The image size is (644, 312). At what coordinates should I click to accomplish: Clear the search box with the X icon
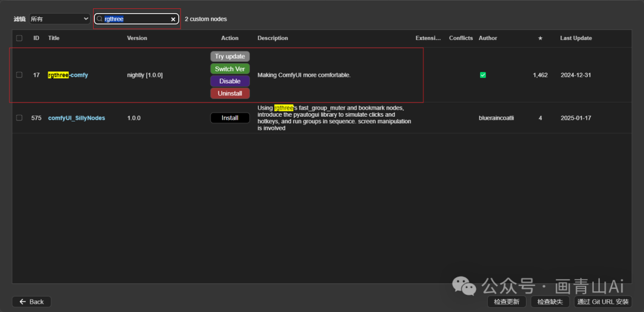(x=174, y=19)
